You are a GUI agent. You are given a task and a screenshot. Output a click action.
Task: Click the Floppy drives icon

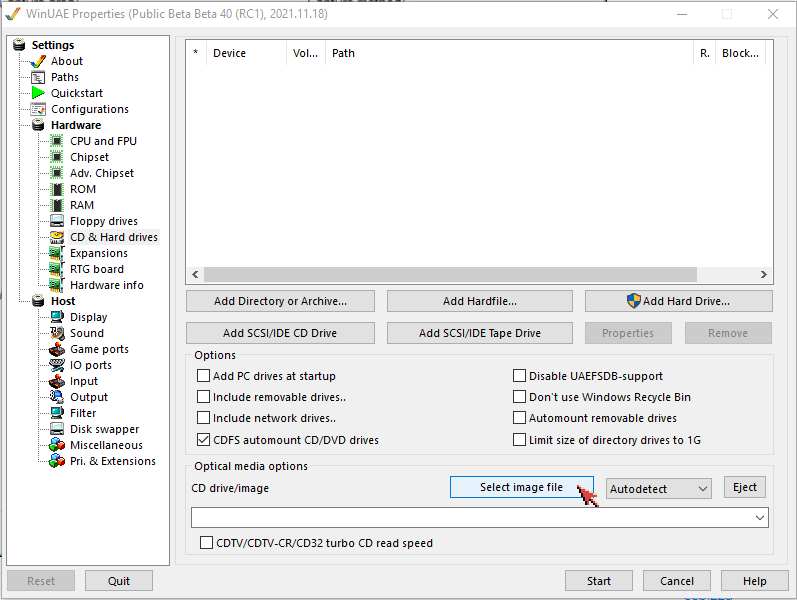tap(57, 221)
